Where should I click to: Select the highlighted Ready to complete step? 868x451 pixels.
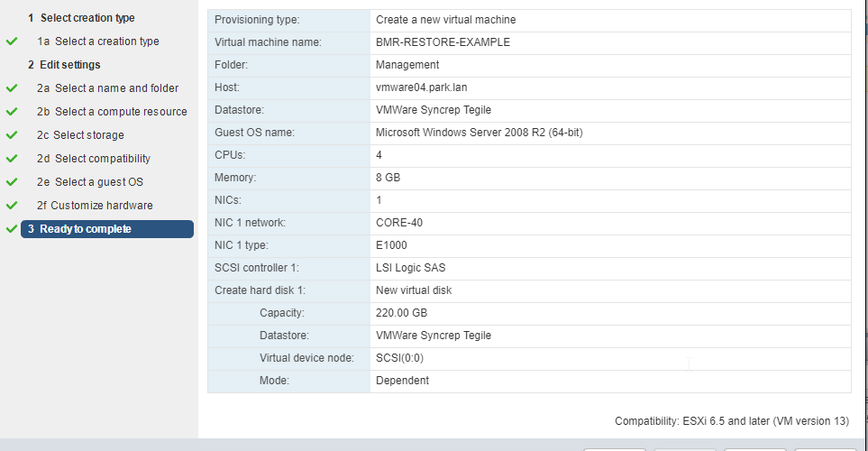click(107, 229)
